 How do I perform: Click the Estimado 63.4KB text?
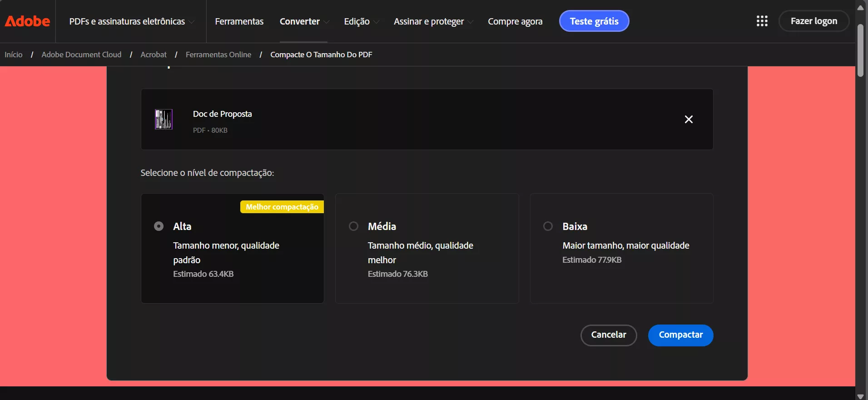point(203,274)
